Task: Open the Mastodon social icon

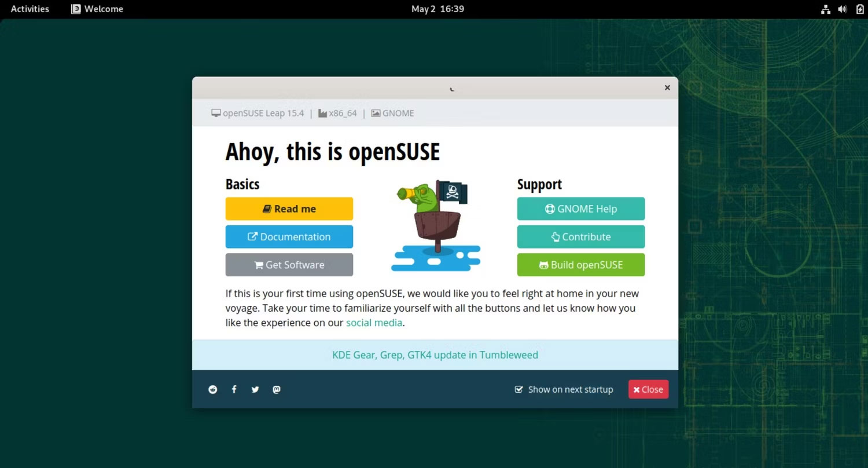Action: click(277, 389)
